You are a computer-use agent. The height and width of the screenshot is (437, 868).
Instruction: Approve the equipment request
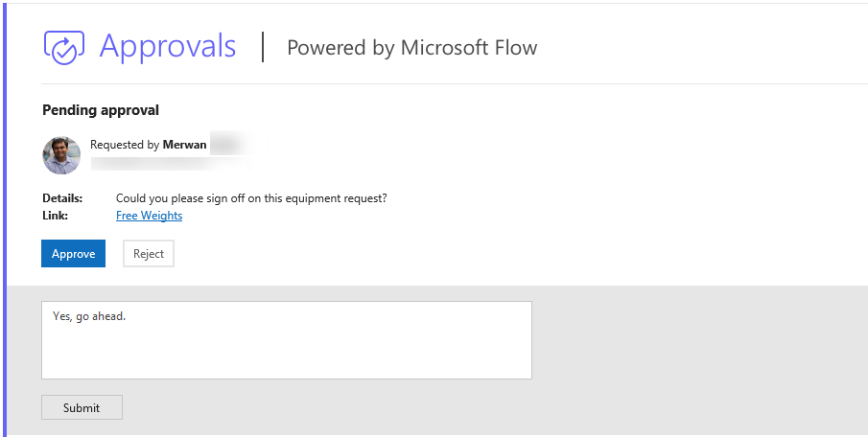point(73,254)
